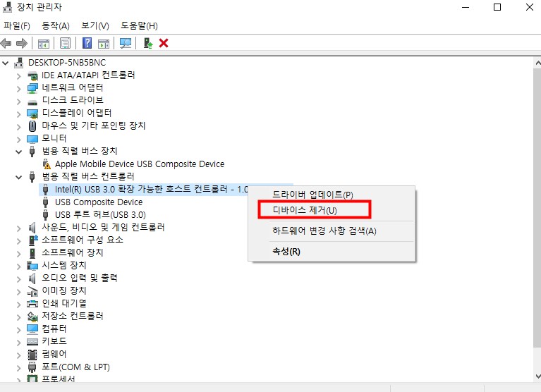Click the 포트(COM & LPT) port icon
The image size is (541, 392).
click(x=32, y=367)
